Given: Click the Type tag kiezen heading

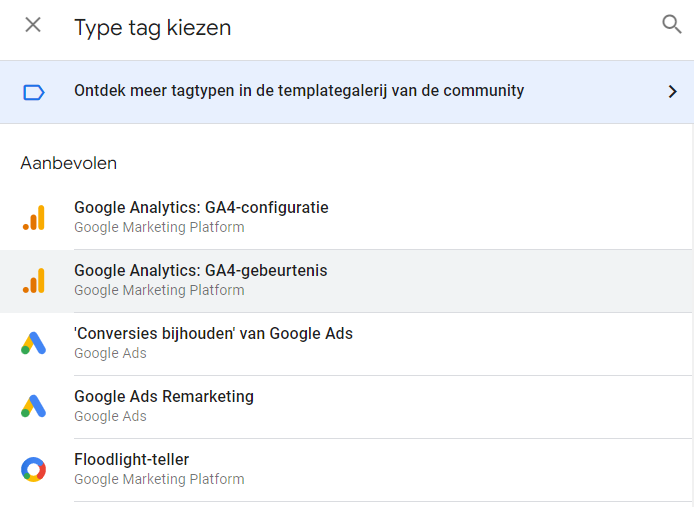Looking at the screenshot, I should tap(152, 27).
